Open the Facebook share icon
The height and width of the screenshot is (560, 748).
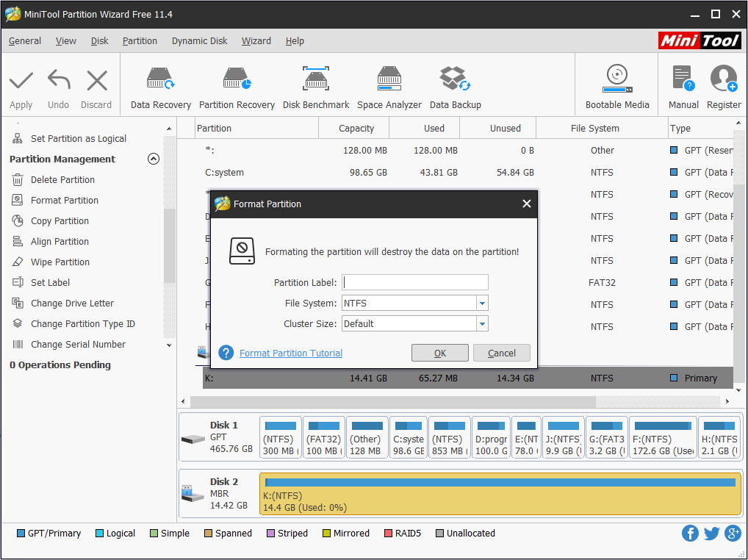tap(690, 534)
